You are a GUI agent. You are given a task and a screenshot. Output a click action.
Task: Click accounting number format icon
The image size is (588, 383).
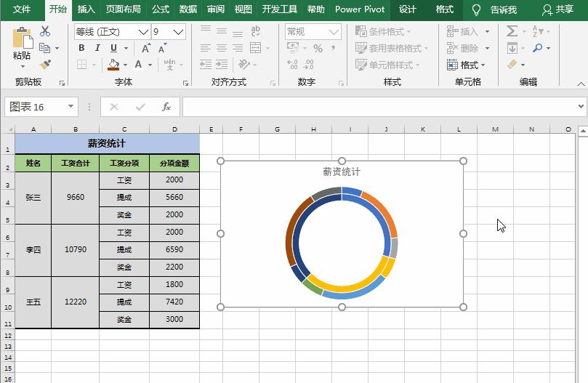(293, 48)
